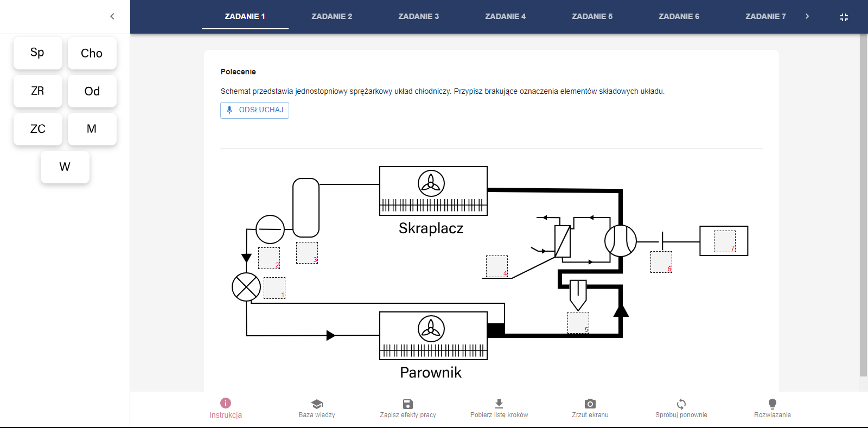Switch to the ZADANIE 2 tab
Screen dimensions: 868x428
pos(332,16)
